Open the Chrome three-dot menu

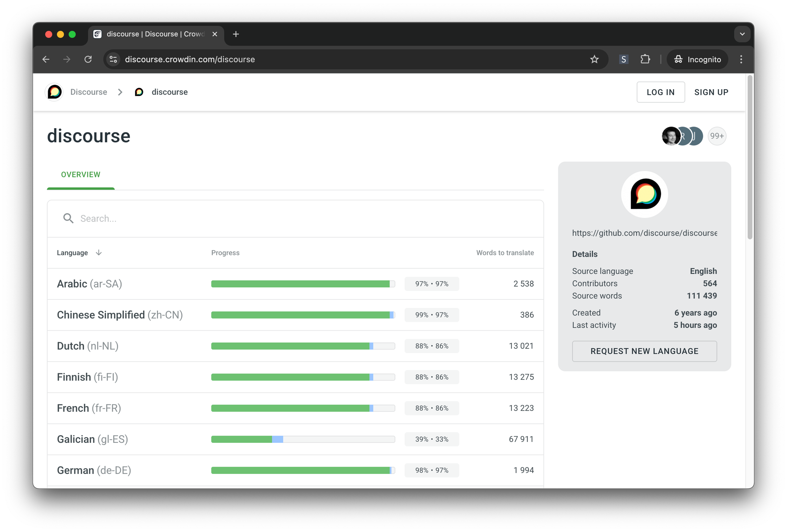(x=741, y=59)
